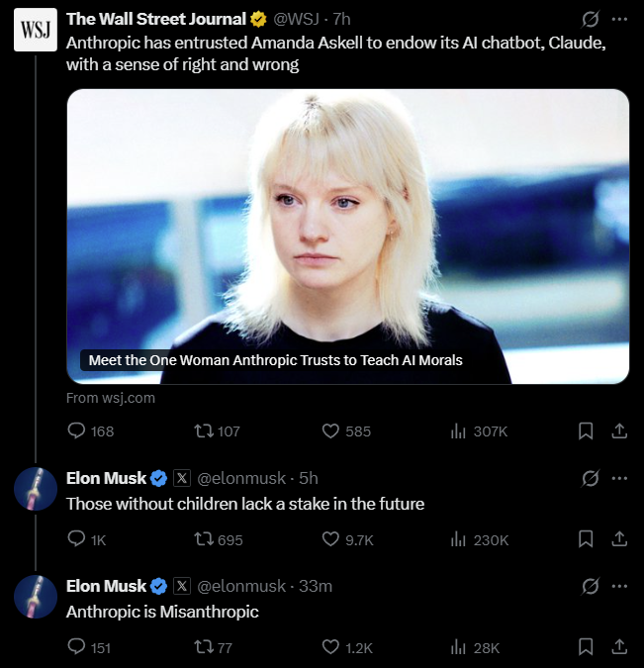
Task: Like the WSJ post
Action: coord(331,430)
